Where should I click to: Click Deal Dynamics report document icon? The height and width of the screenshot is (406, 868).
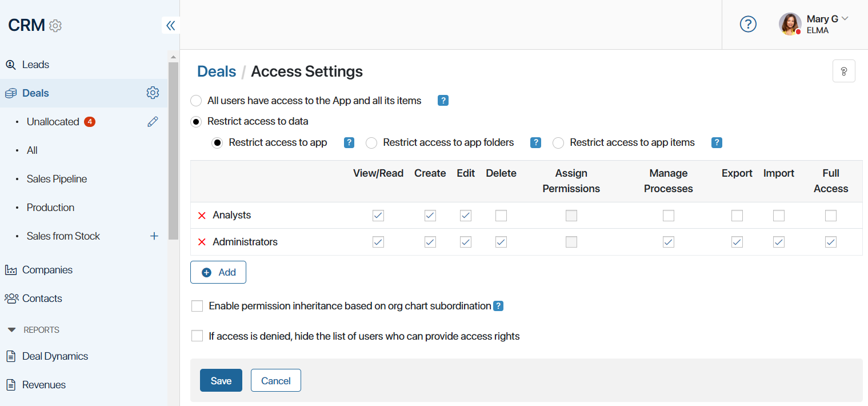[x=11, y=356]
